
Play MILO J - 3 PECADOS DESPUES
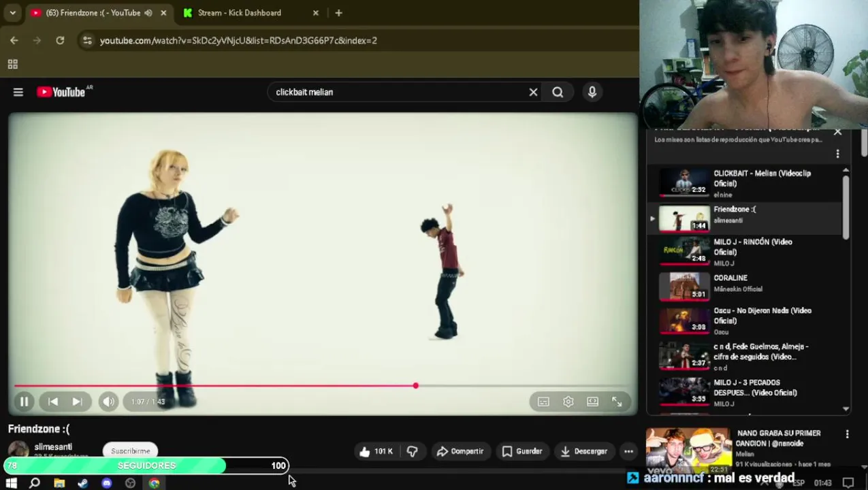tap(745, 393)
